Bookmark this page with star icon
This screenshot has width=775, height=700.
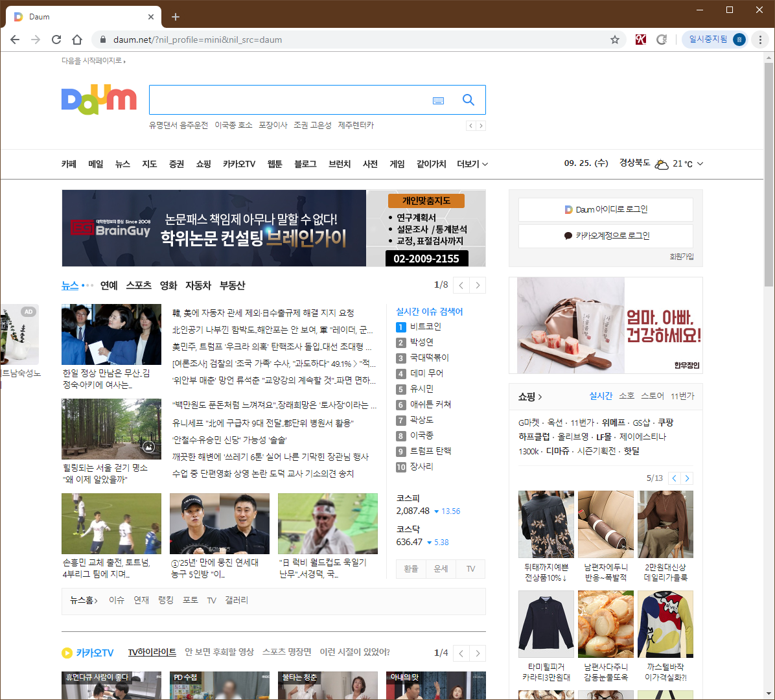pos(614,40)
